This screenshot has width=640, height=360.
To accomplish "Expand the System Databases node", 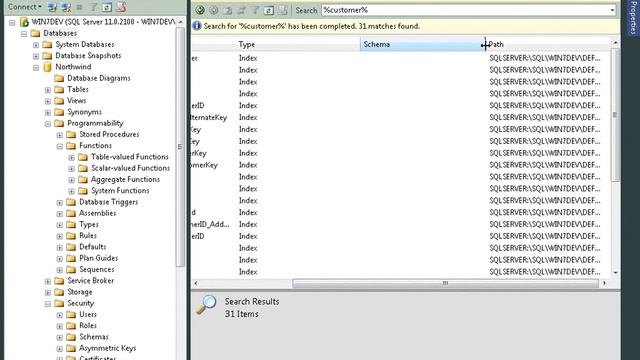I will (x=36, y=45).
